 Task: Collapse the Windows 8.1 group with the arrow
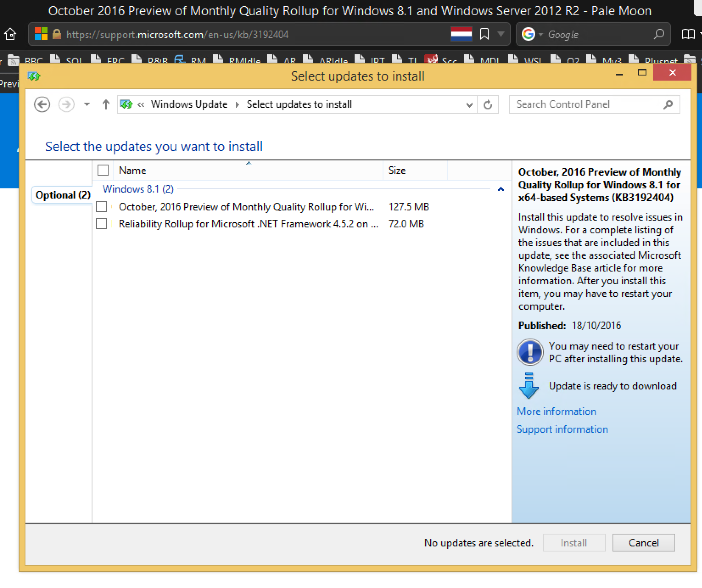point(501,189)
